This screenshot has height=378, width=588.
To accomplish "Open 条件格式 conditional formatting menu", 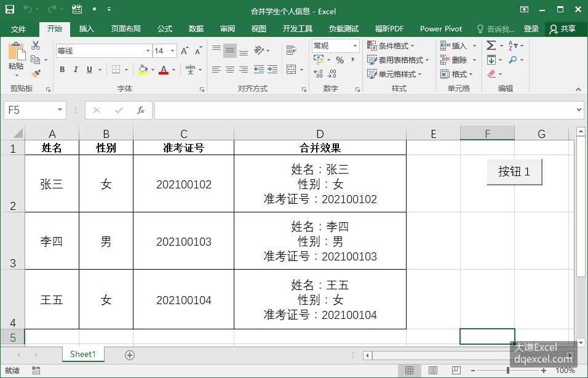I will pos(391,46).
